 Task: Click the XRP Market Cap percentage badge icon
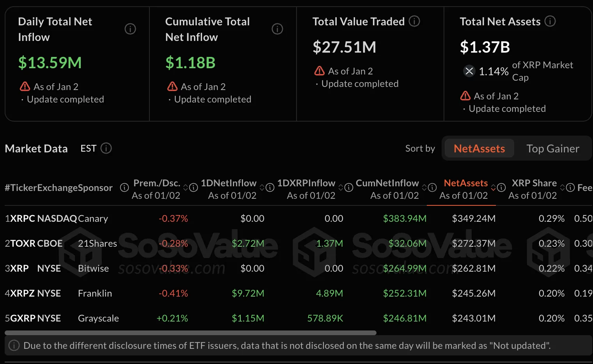pyautogui.click(x=469, y=71)
